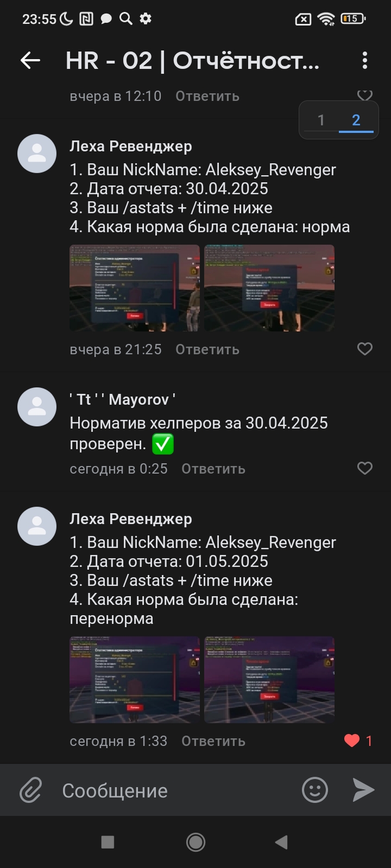Reply to comment posted today at 1:33
The height and width of the screenshot is (868, 391).
[x=213, y=741]
